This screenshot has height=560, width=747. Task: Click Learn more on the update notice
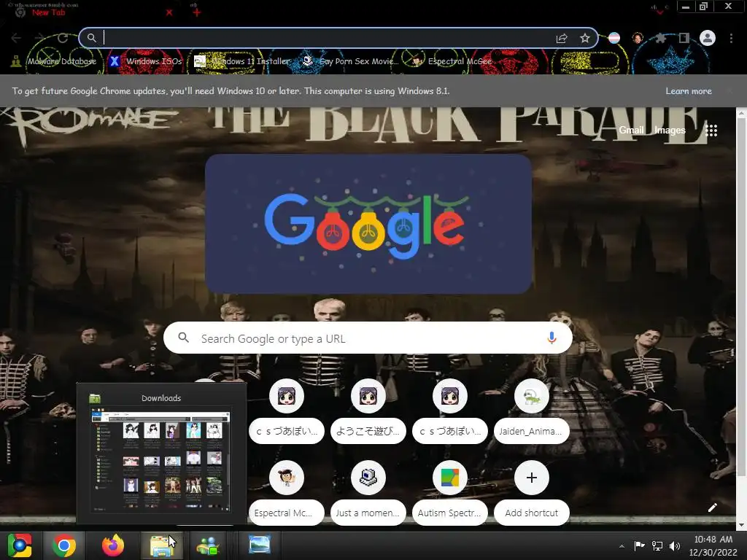pos(689,91)
